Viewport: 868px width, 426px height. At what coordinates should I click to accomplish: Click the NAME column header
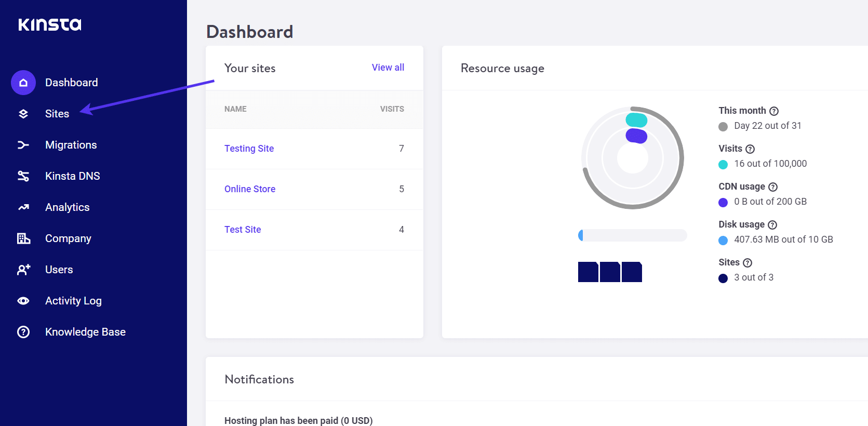235,109
